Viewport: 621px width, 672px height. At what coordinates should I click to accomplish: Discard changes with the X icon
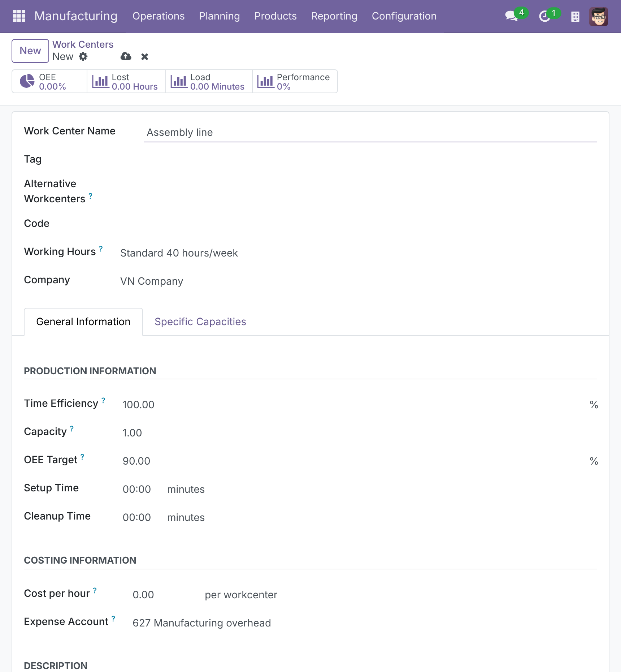(x=144, y=57)
